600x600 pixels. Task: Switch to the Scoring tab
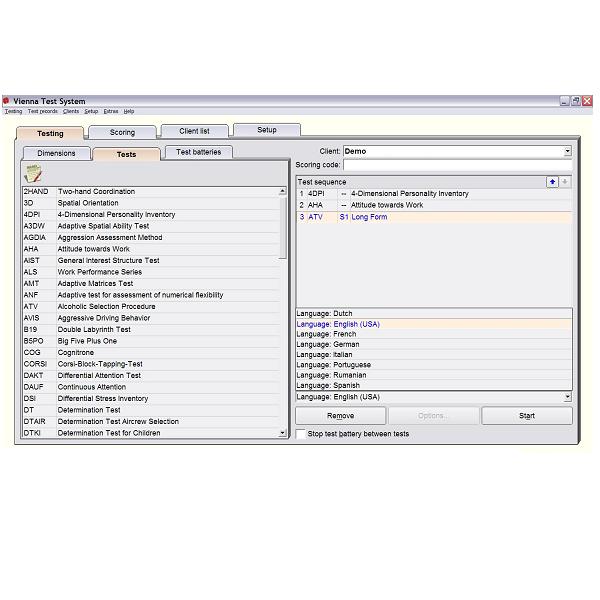(122, 132)
